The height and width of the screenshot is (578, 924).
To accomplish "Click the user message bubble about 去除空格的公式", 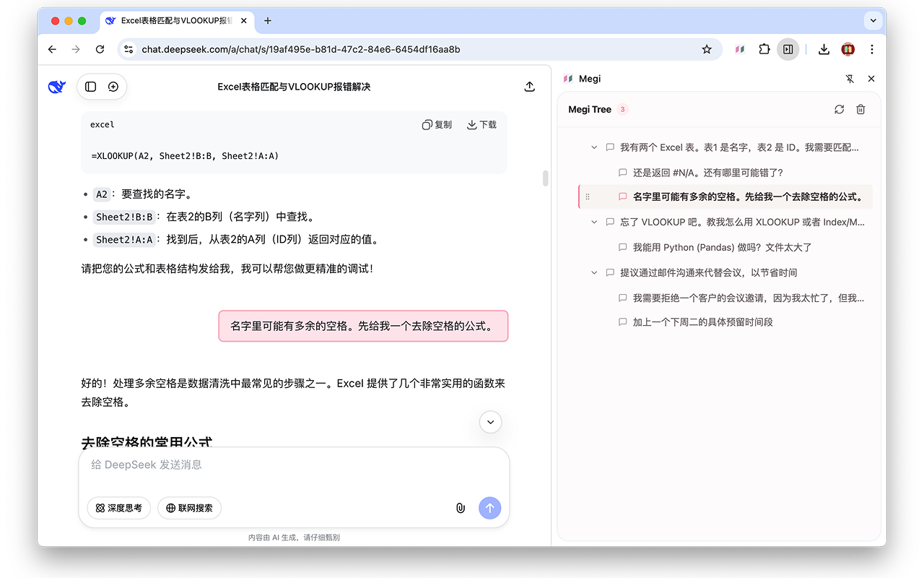I will pos(364,326).
